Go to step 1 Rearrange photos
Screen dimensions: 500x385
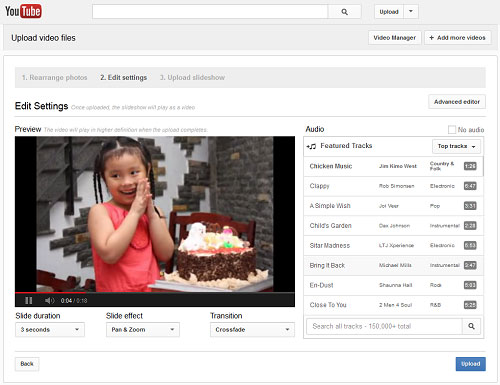click(x=54, y=78)
